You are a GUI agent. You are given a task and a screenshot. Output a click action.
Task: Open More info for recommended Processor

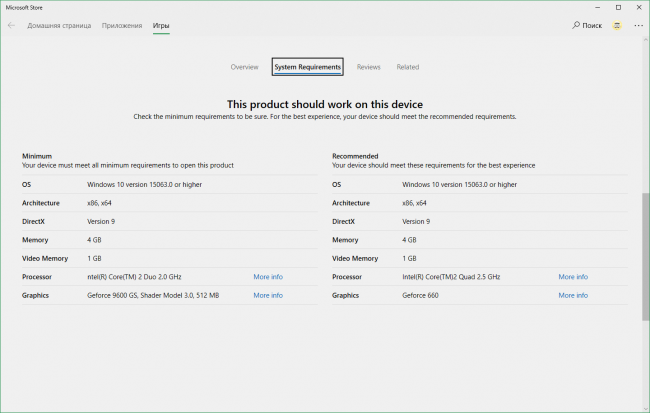pos(573,277)
